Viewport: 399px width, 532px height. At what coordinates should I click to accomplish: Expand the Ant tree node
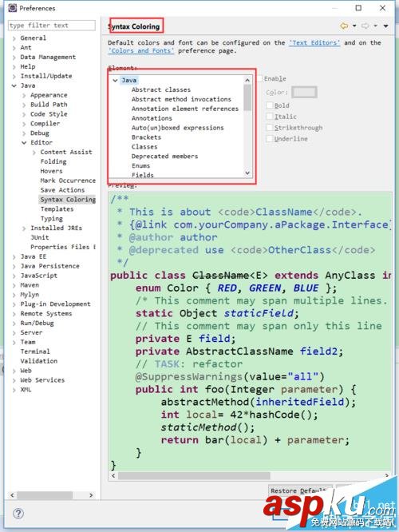[14, 48]
